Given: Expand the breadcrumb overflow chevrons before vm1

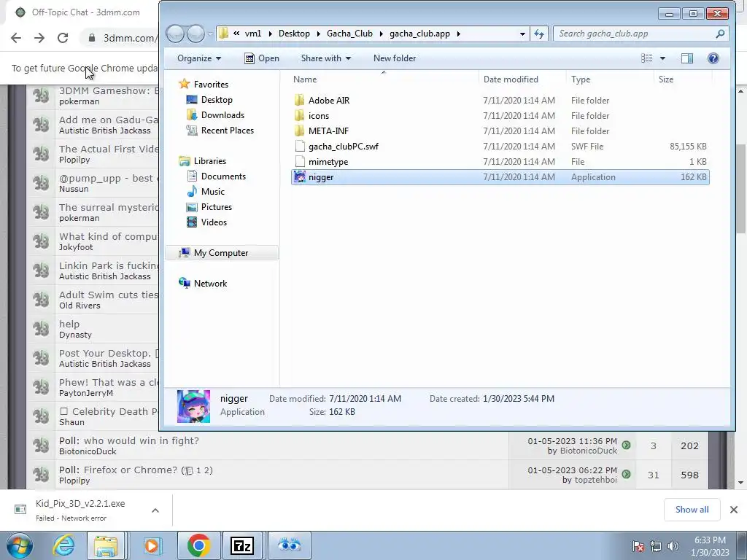Looking at the screenshot, I should (x=236, y=34).
